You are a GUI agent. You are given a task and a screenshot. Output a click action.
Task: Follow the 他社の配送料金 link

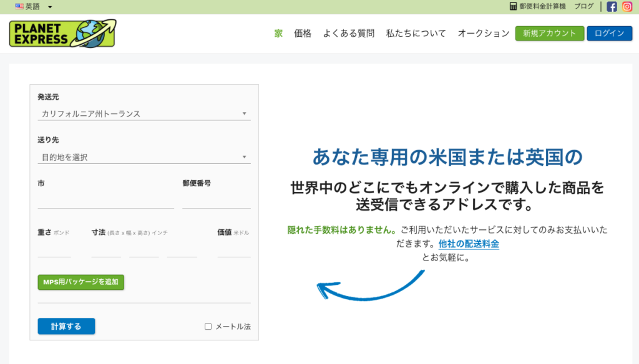click(469, 244)
